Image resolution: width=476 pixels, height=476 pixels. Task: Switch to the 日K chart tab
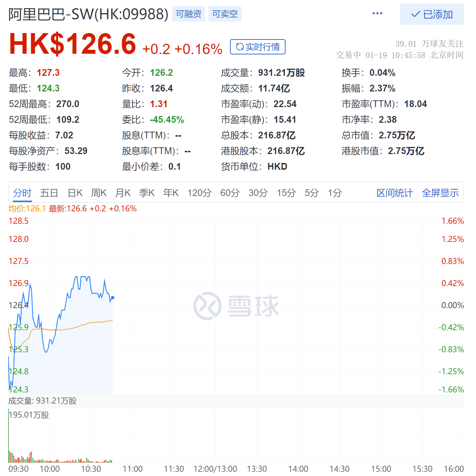[x=75, y=193]
